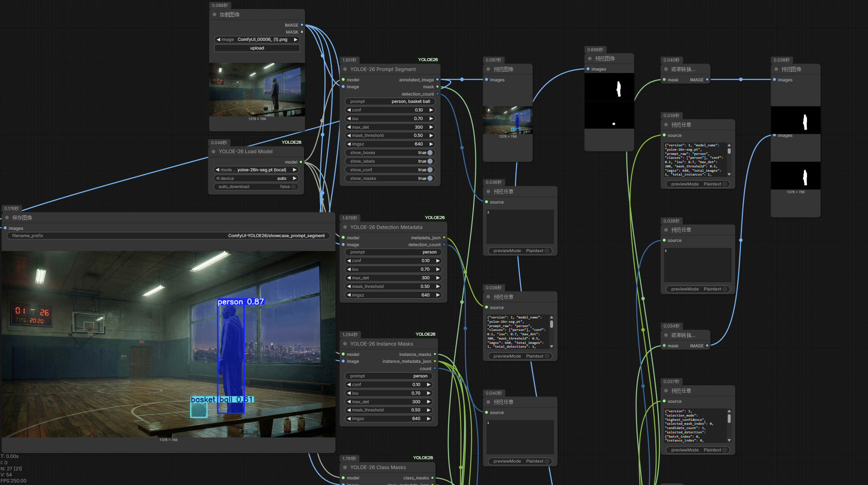Collapse the 保存图像 node using its title dot

[x=7, y=218]
